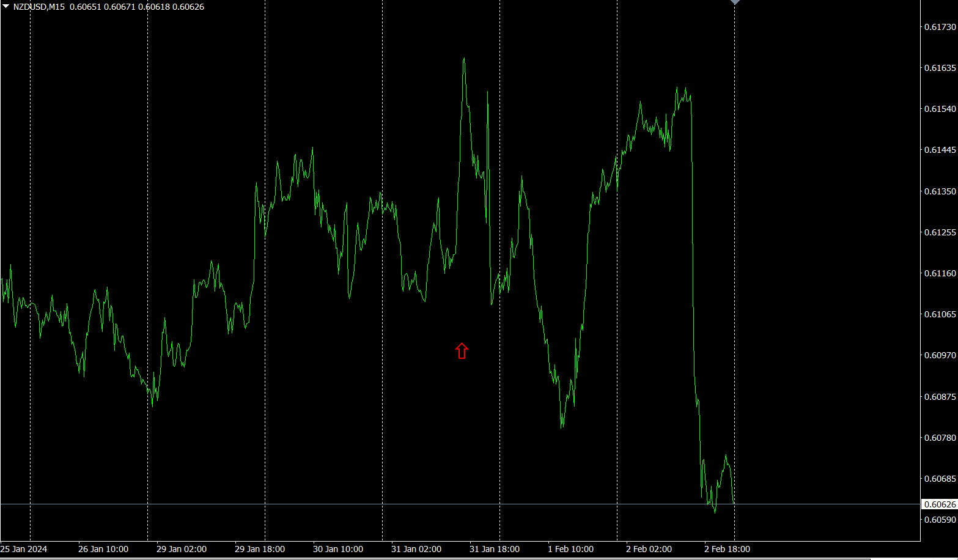Screen dimensions: 958x560
Task: Select the 0.60618 low value in header
Action: (x=154, y=7)
